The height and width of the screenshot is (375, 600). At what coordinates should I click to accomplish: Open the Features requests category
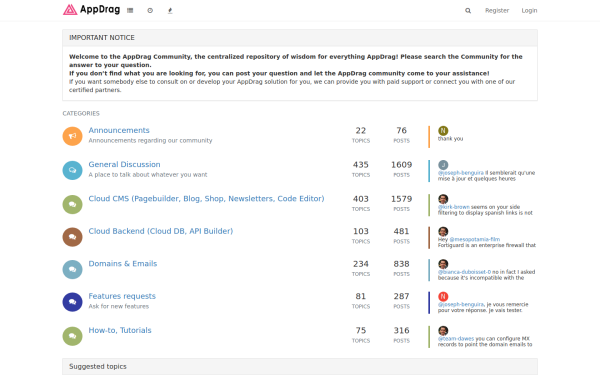tap(122, 296)
